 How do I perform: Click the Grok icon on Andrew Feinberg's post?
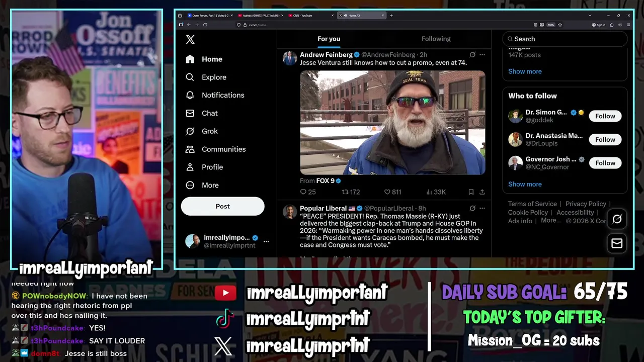click(472, 54)
